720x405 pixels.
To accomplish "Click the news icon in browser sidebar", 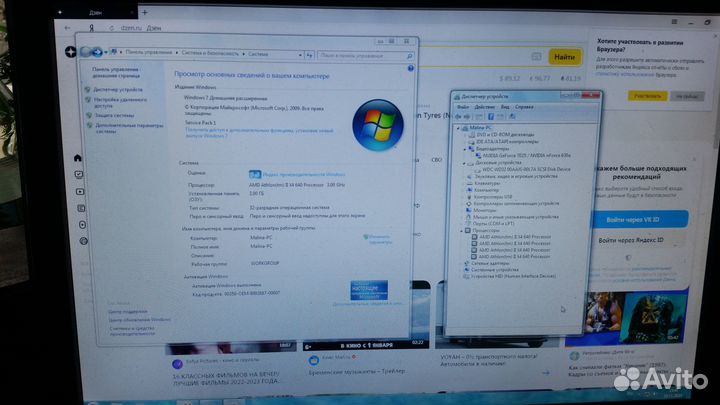I will [x=81, y=208].
